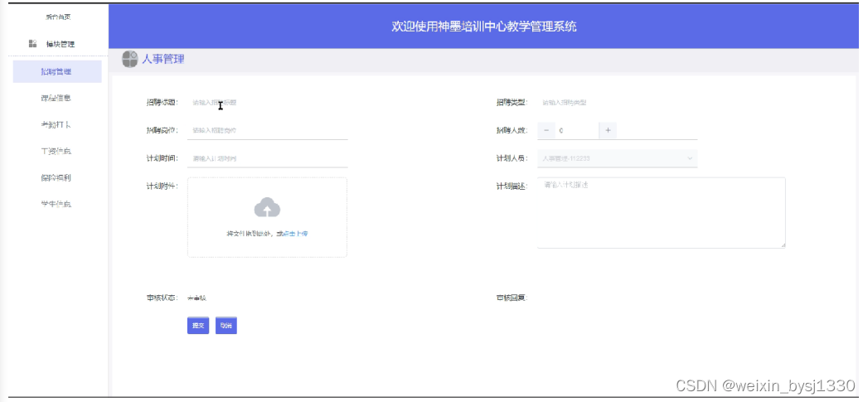
Task: Click the 欢迎使用神墨培训中心教学管理系统 banner title
Action: point(484,27)
